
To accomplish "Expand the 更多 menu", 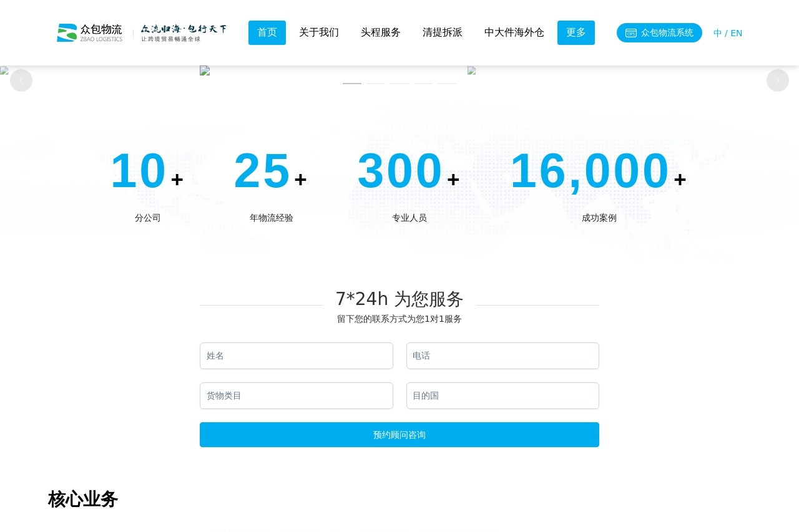I will (576, 32).
